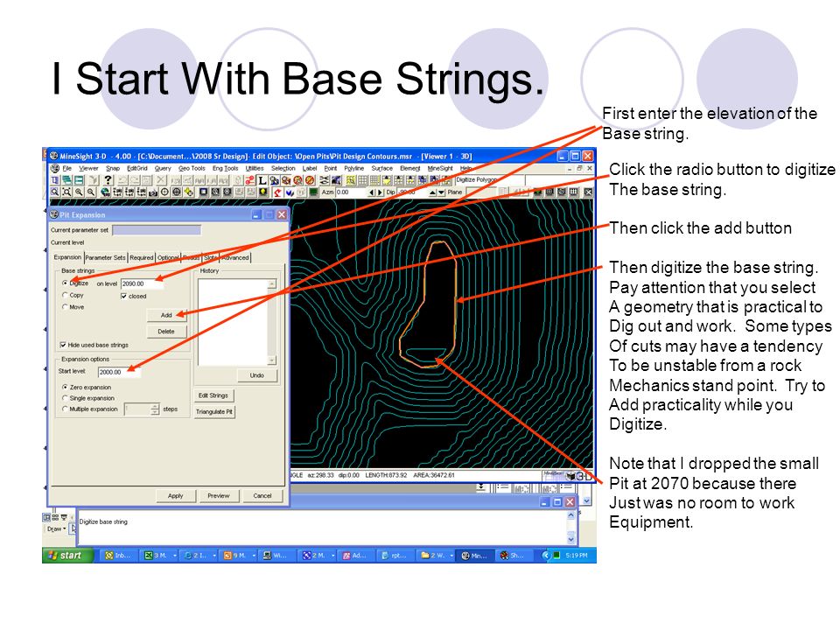The height and width of the screenshot is (630, 840).
Task: Click the Add button
Action: pos(166,315)
